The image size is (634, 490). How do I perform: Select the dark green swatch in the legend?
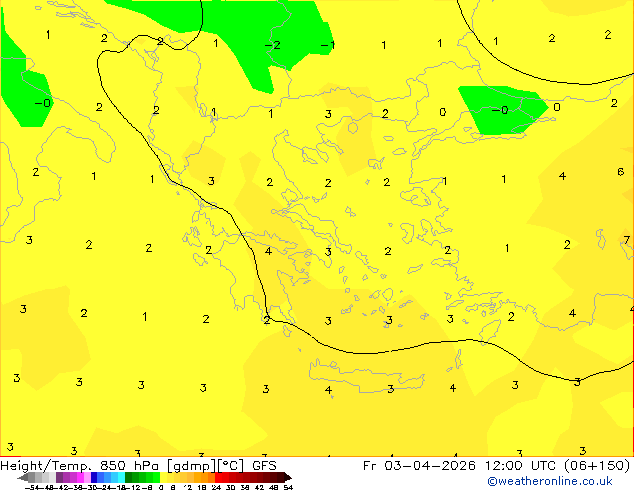coord(129,477)
